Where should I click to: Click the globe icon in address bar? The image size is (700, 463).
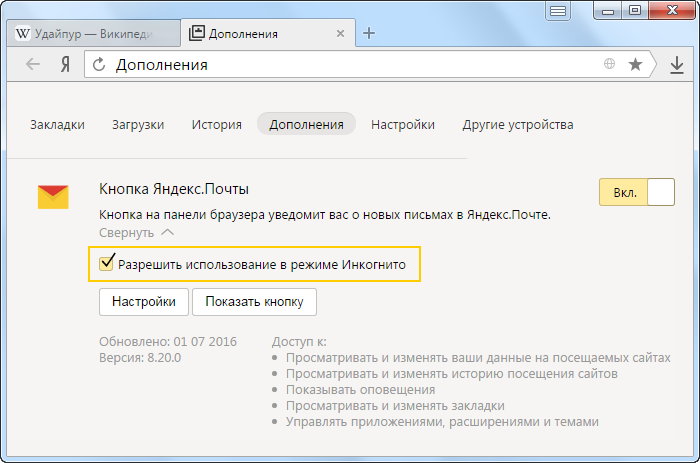(609, 64)
